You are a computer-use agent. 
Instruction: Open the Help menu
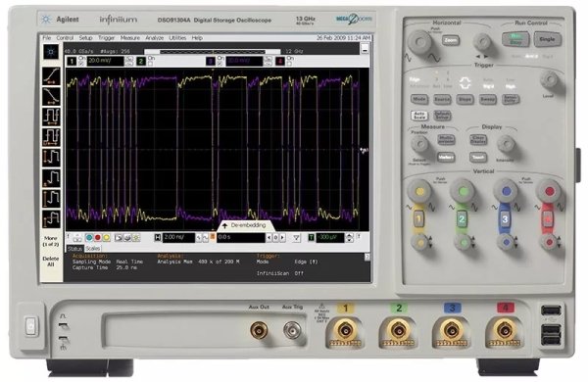pyautogui.click(x=197, y=38)
